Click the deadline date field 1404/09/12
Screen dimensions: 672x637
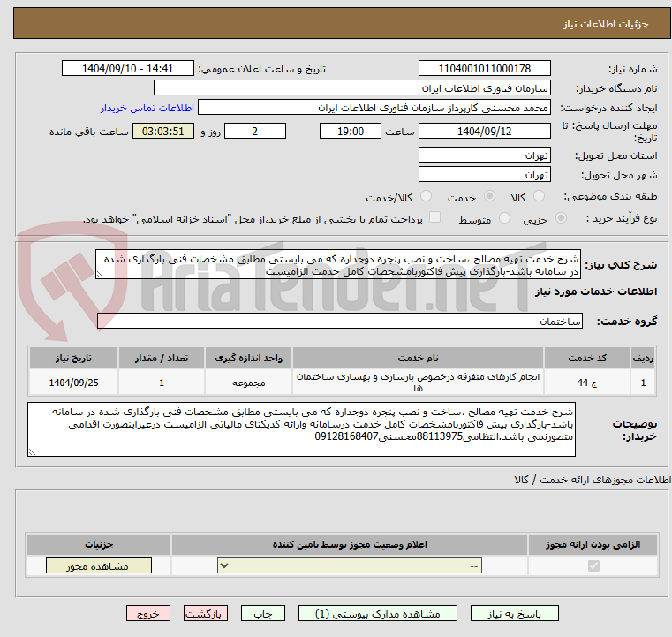pos(484,131)
